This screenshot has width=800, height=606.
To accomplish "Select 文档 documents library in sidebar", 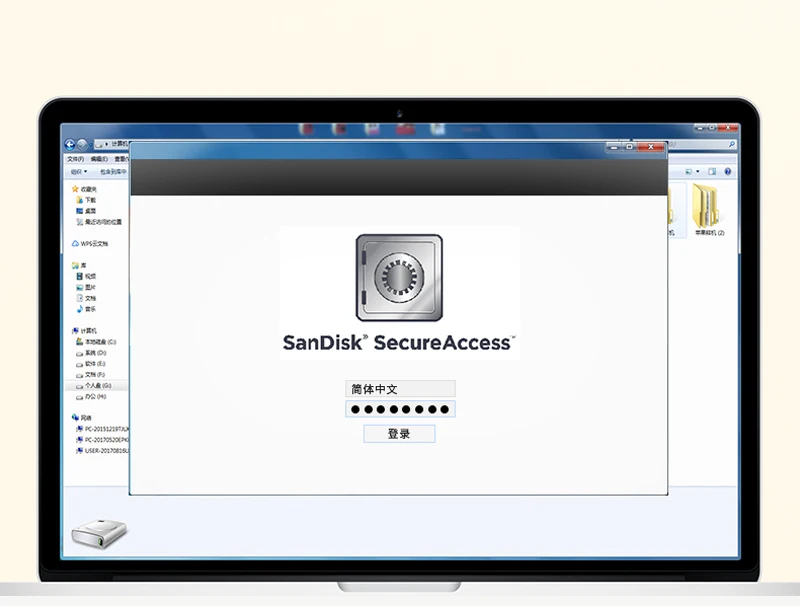I will (86, 298).
